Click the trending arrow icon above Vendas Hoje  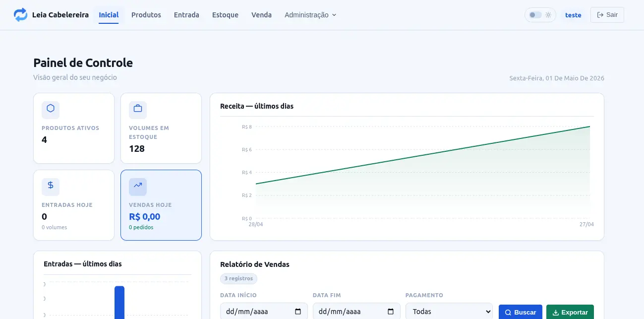click(x=138, y=185)
